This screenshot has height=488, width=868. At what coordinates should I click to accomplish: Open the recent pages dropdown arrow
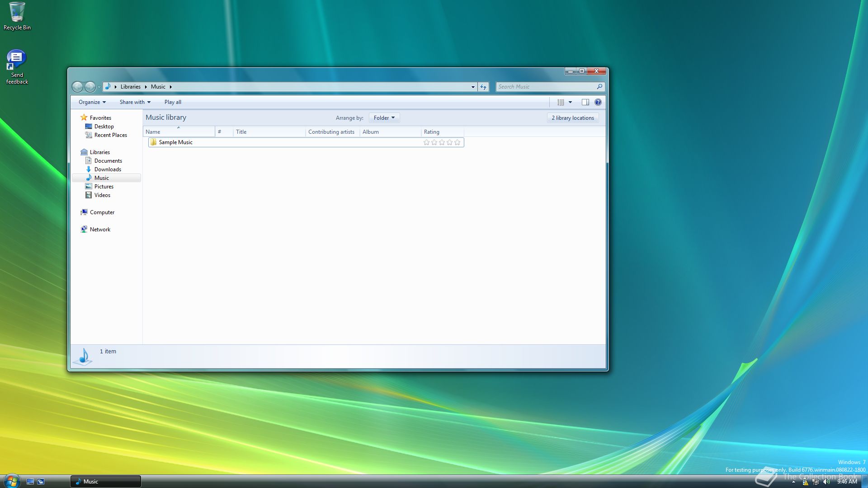pos(99,87)
